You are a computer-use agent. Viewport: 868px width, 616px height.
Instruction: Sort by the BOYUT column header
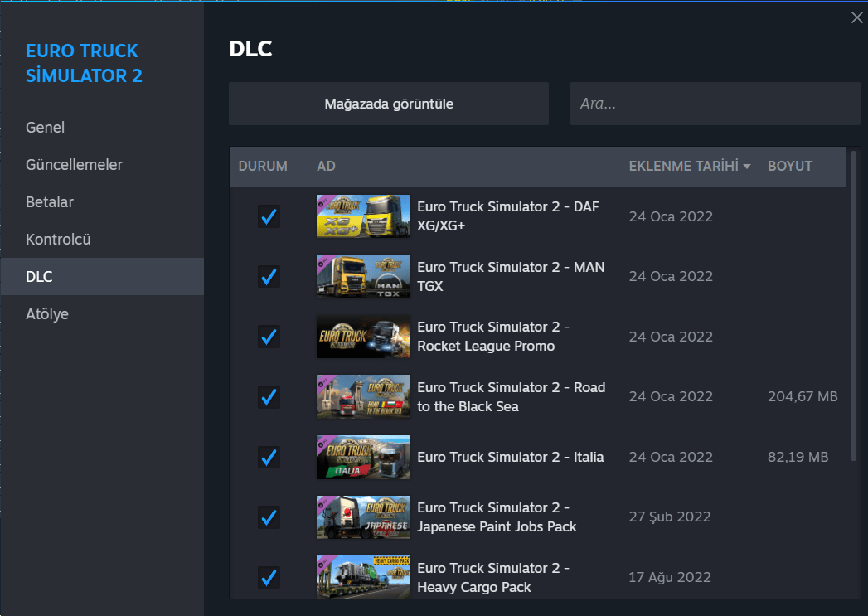[x=790, y=166]
